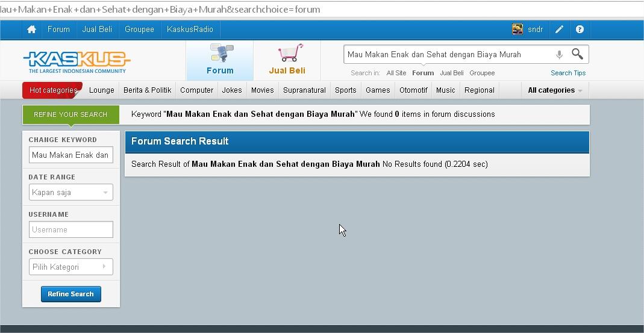
Task: Set search scope to All Site
Action: point(396,73)
